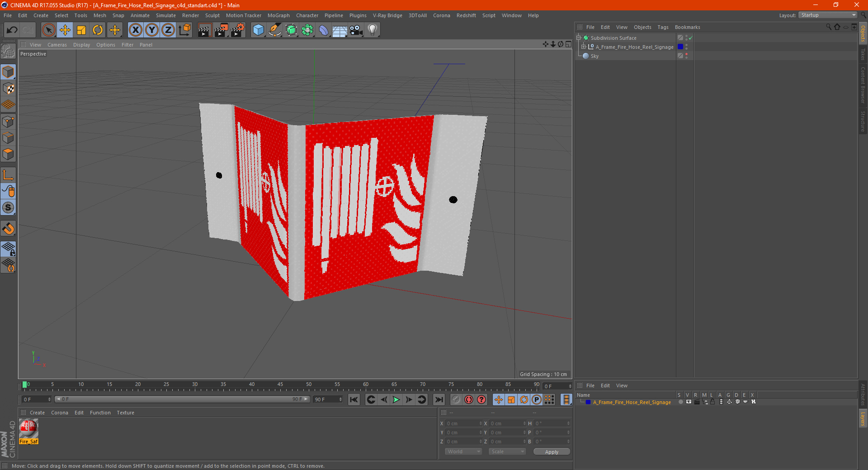Click the Undo arrow icon

coord(12,30)
